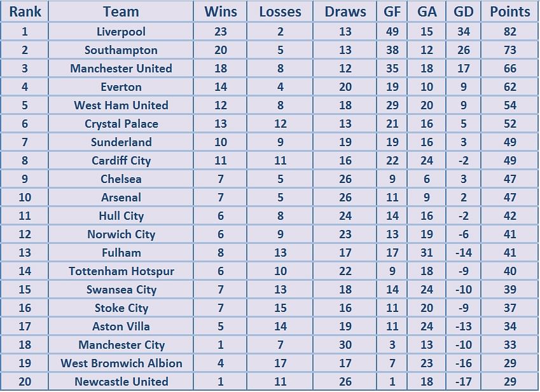Select the Southampton team name cell

121,50
